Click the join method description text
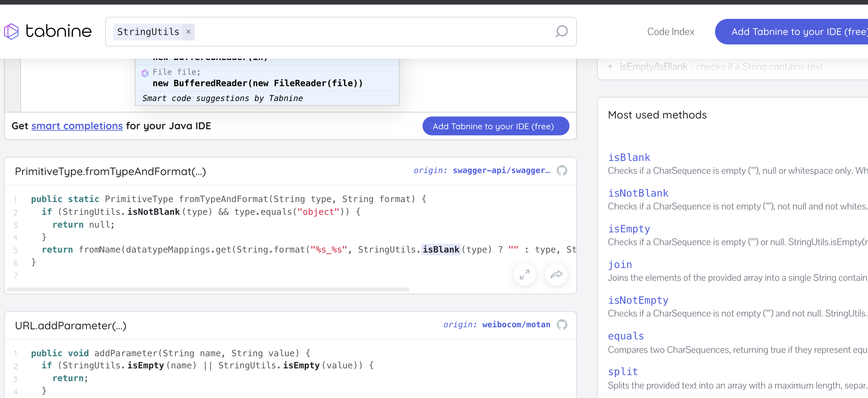This screenshot has height=398, width=868. pyautogui.click(x=738, y=278)
